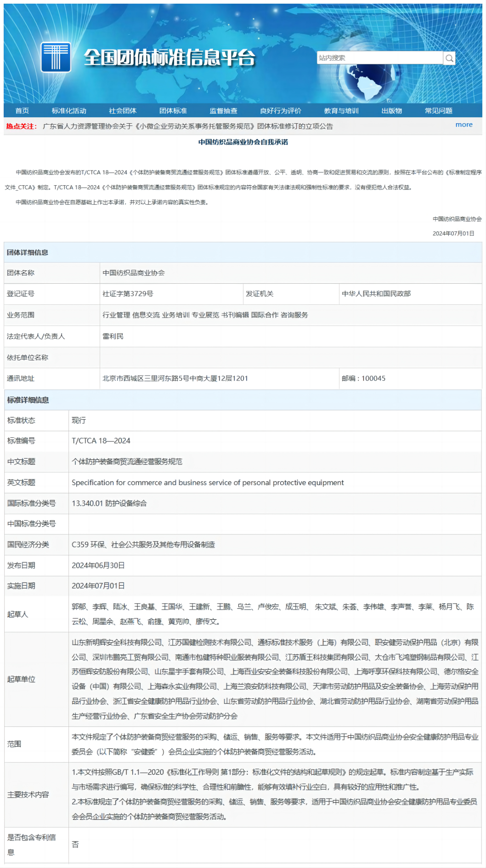Open the 标准化活动 menu item
The width and height of the screenshot is (486, 868).
pos(69,111)
